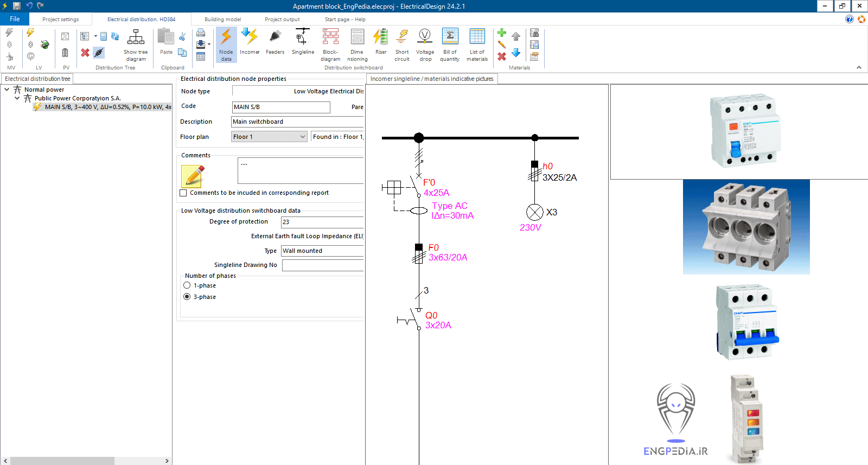Screen dimensions: 868x465
Task: Select the 1-phase radio button
Action: 187,285
